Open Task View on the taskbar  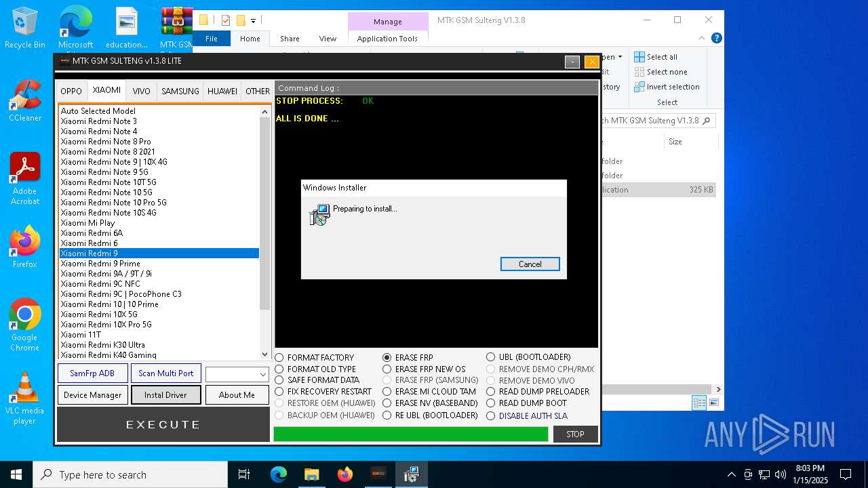coord(244,474)
